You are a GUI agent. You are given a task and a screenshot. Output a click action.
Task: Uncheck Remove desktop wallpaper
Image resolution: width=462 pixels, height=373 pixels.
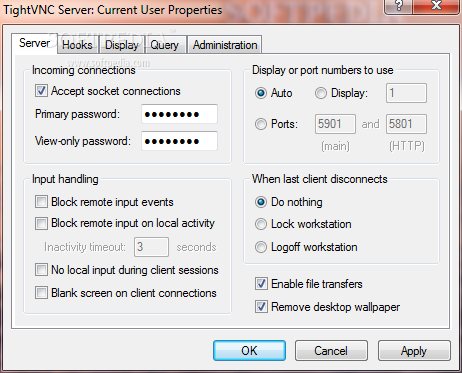pyautogui.click(x=261, y=307)
